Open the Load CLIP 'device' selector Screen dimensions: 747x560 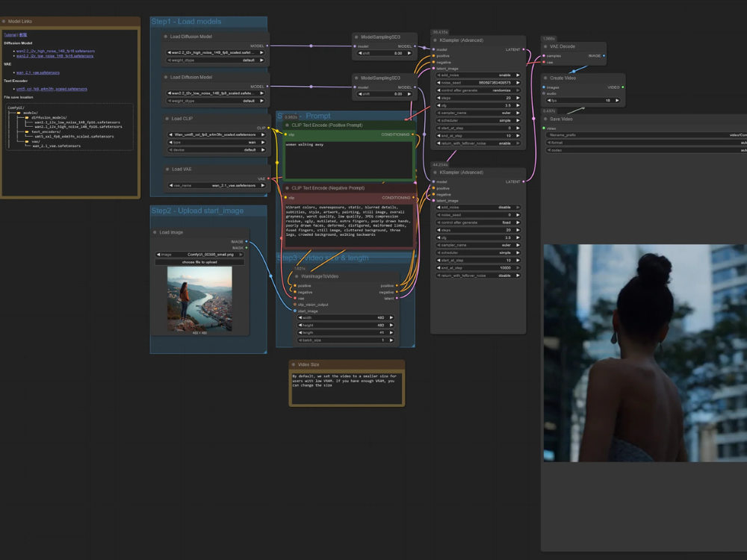tap(217, 150)
